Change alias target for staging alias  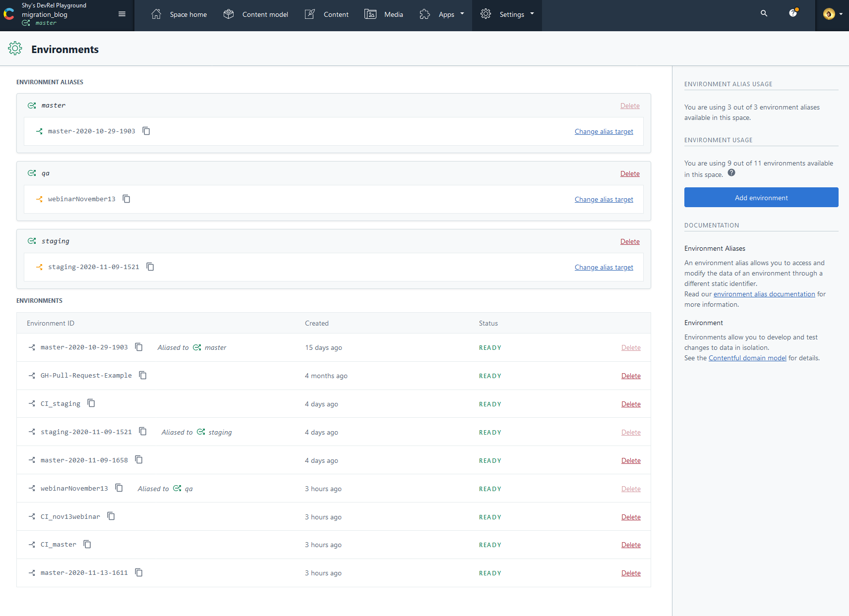click(604, 267)
